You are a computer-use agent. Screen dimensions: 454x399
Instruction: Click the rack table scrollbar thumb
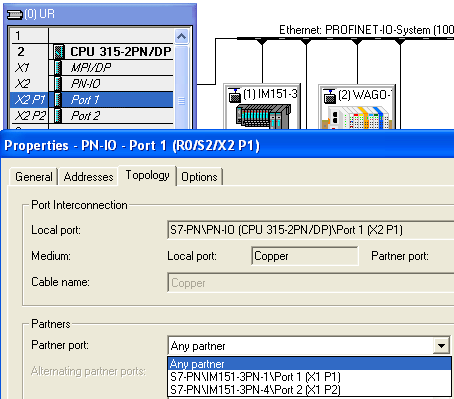click(182, 100)
